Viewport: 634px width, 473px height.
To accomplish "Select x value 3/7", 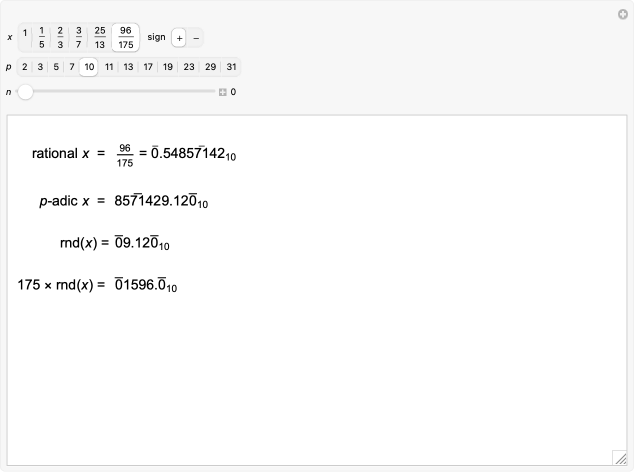I will pos(78,38).
